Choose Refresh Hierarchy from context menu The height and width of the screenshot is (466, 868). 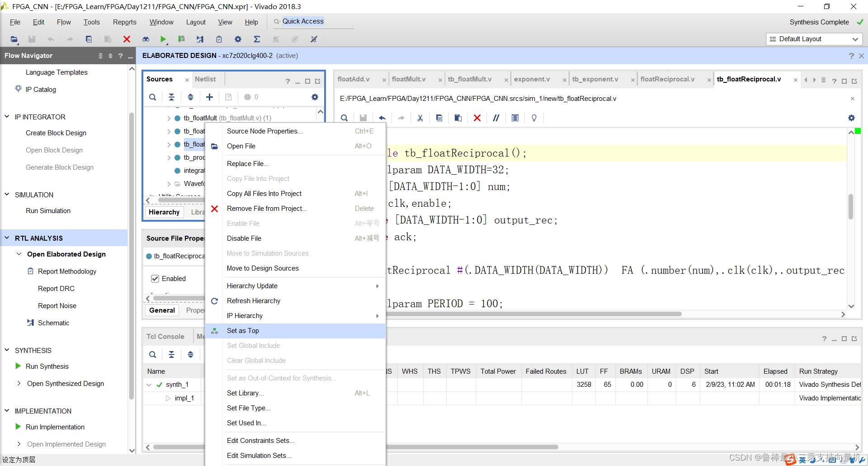click(296, 301)
